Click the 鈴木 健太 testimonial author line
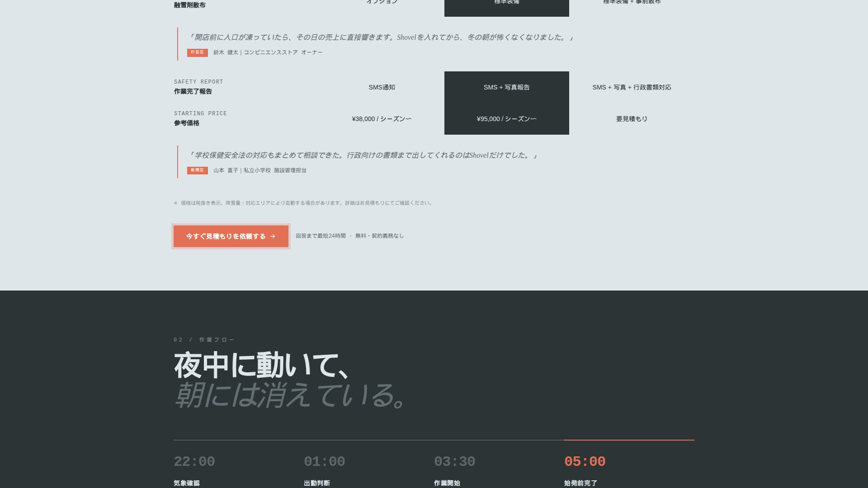Image resolution: width=868 pixels, height=488 pixels. point(268,52)
